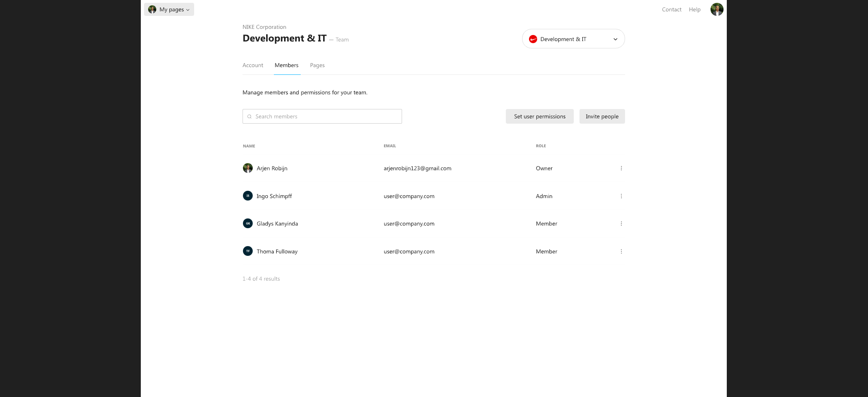Open the Development & IT team selector

(x=573, y=39)
